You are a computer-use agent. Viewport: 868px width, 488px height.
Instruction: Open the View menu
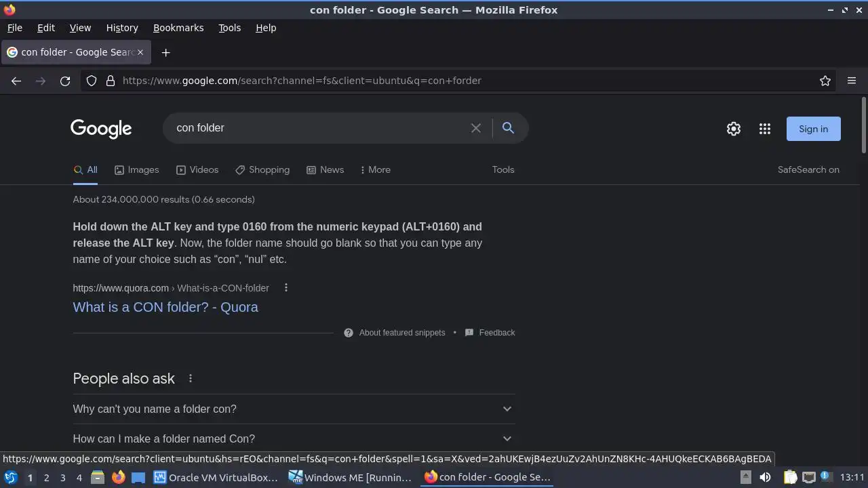[x=80, y=28]
